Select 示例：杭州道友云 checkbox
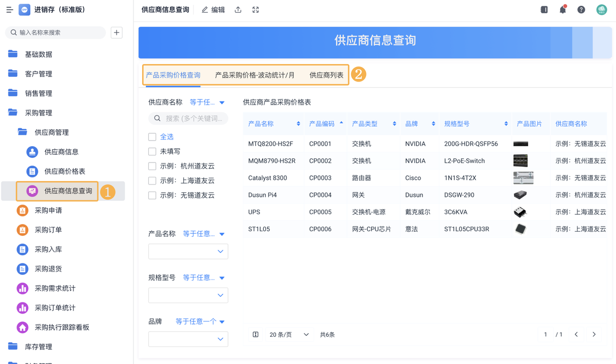This screenshot has width=616, height=364. click(152, 166)
